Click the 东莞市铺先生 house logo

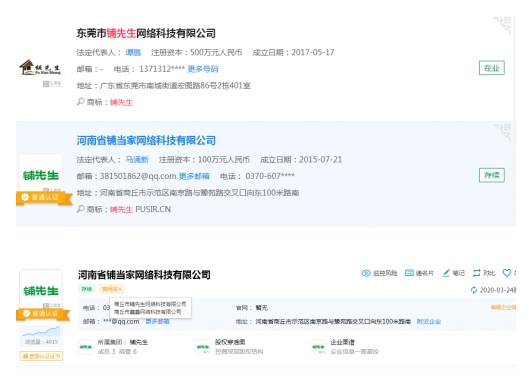point(40,67)
